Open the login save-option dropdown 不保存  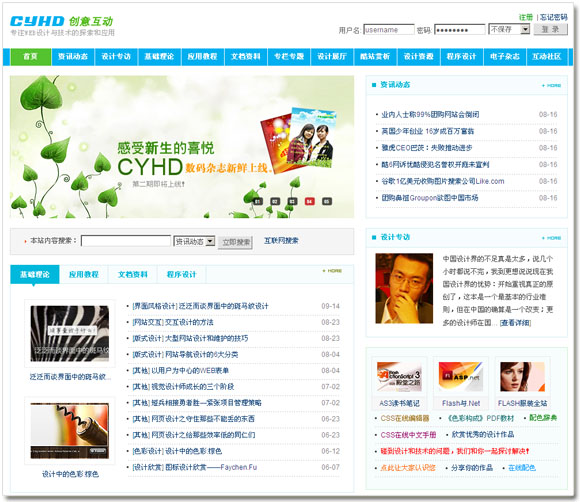click(x=509, y=29)
